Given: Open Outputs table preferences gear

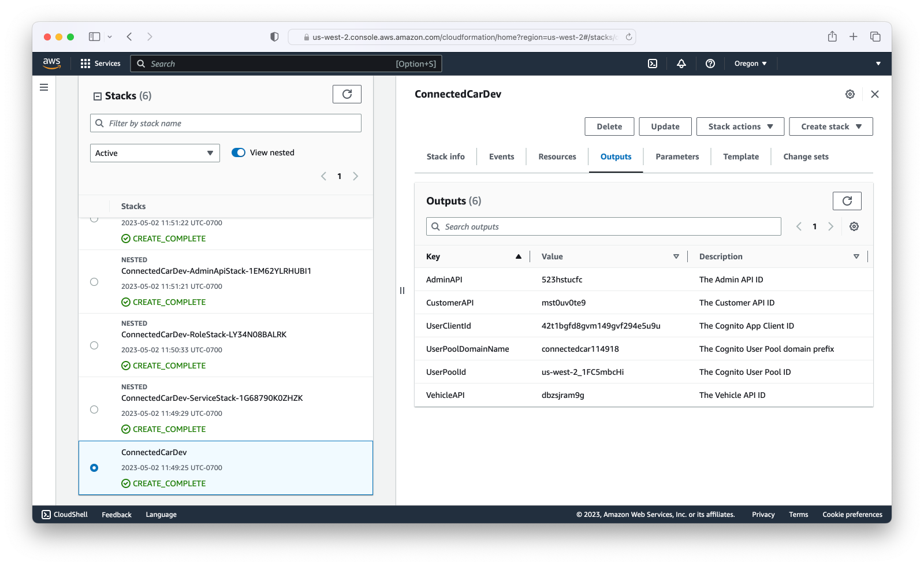Looking at the screenshot, I should (x=854, y=226).
